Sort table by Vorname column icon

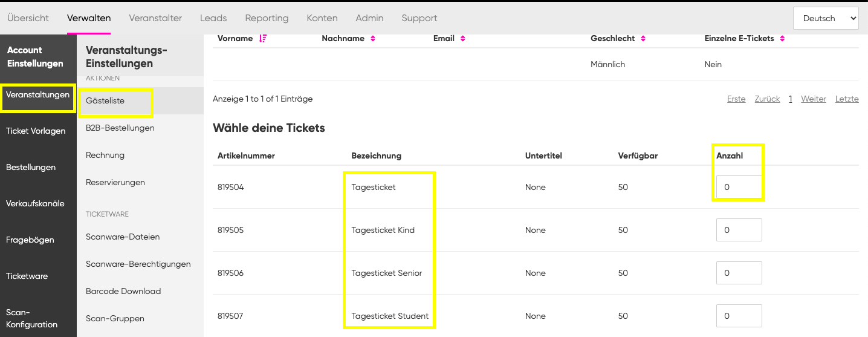pyautogui.click(x=262, y=39)
